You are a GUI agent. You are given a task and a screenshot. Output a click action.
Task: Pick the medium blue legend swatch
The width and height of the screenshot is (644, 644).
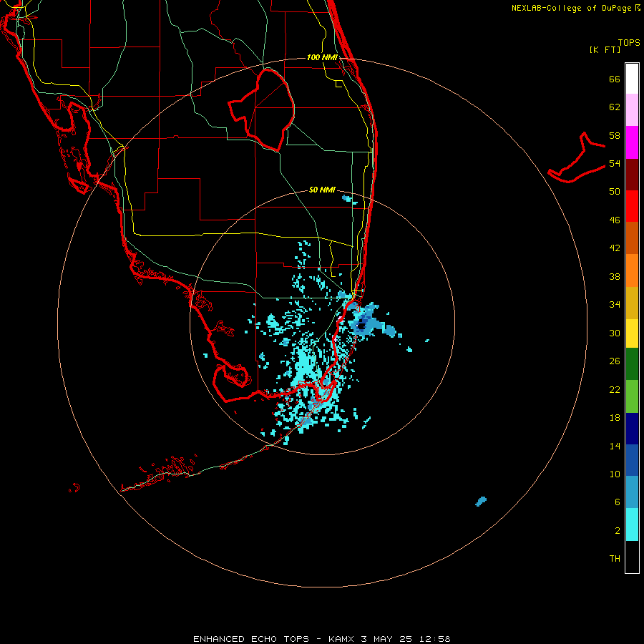632,460
